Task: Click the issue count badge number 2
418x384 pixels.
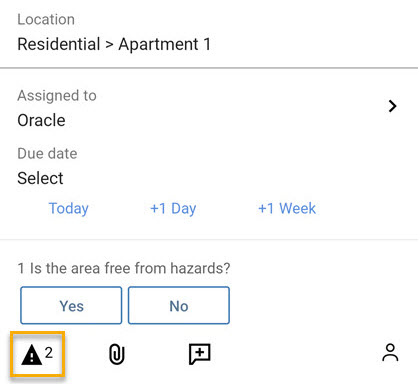Action: [49, 353]
